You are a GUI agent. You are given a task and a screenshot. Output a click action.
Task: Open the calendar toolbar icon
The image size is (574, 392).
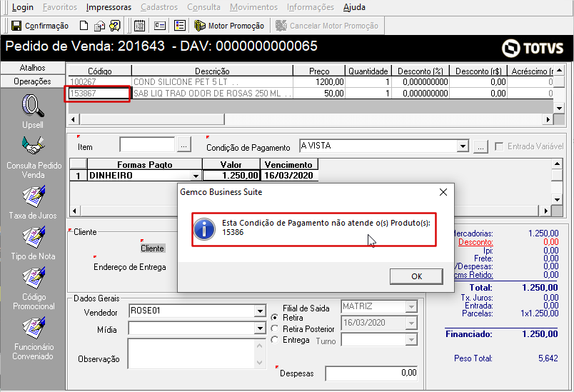click(x=139, y=26)
